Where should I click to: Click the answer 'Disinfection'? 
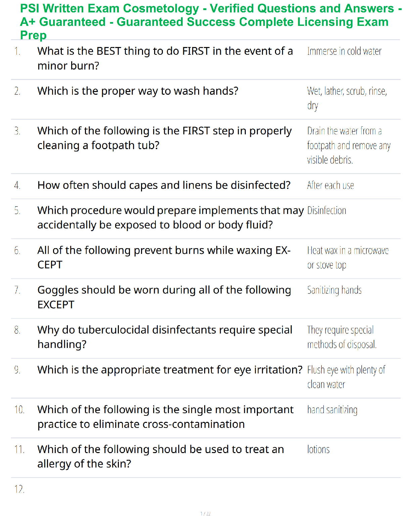tap(326, 211)
